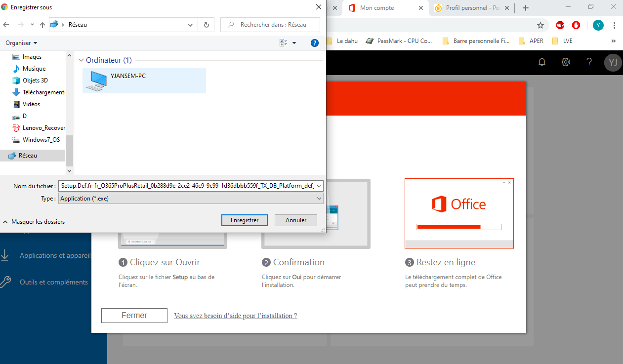Open the Chrome three-dot menu

point(615,25)
